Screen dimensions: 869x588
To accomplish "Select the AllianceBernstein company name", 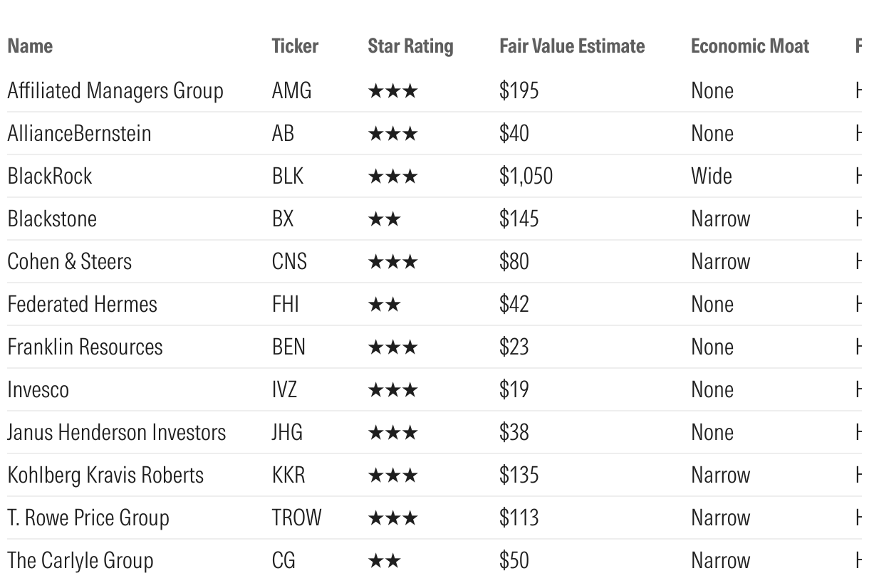I will tap(79, 134).
